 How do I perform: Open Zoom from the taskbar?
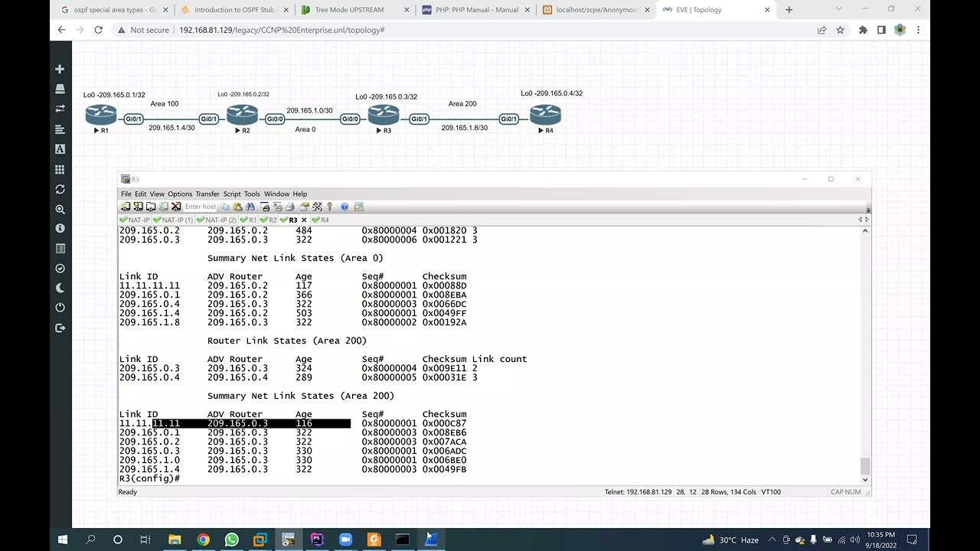pyautogui.click(x=345, y=540)
